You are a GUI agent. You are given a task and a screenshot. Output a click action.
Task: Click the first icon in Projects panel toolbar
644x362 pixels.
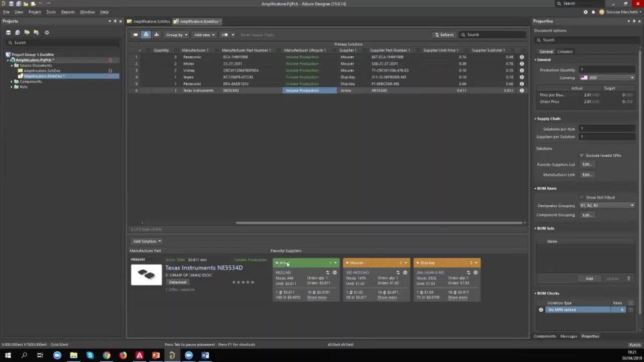pos(8,32)
